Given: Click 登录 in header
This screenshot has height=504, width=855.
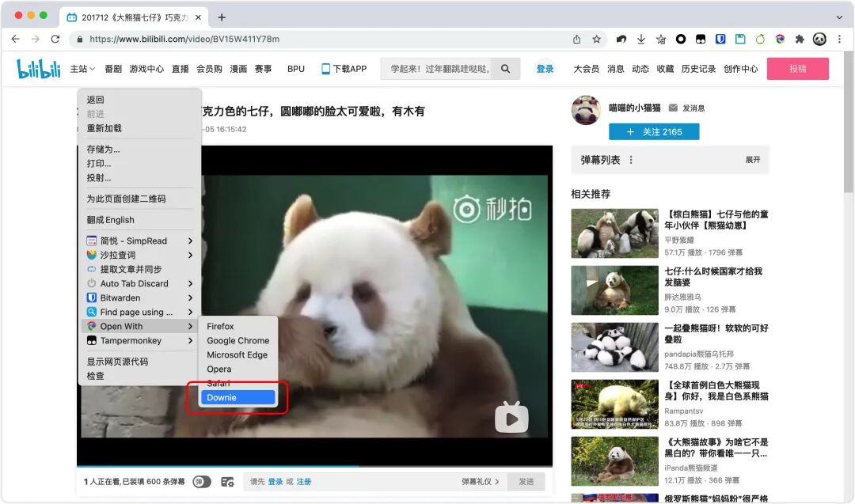Looking at the screenshot, I should click(x=545, y=69).
